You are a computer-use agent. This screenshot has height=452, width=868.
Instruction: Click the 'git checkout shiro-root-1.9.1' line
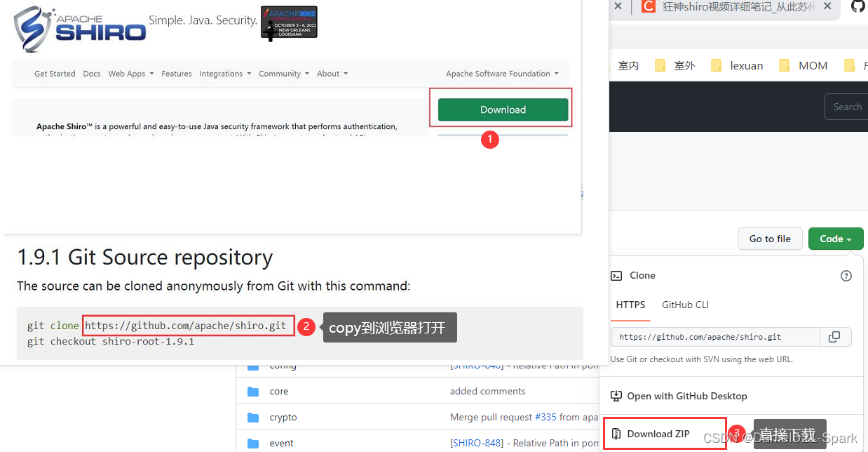pyautogui.click(x=111, y=342)
